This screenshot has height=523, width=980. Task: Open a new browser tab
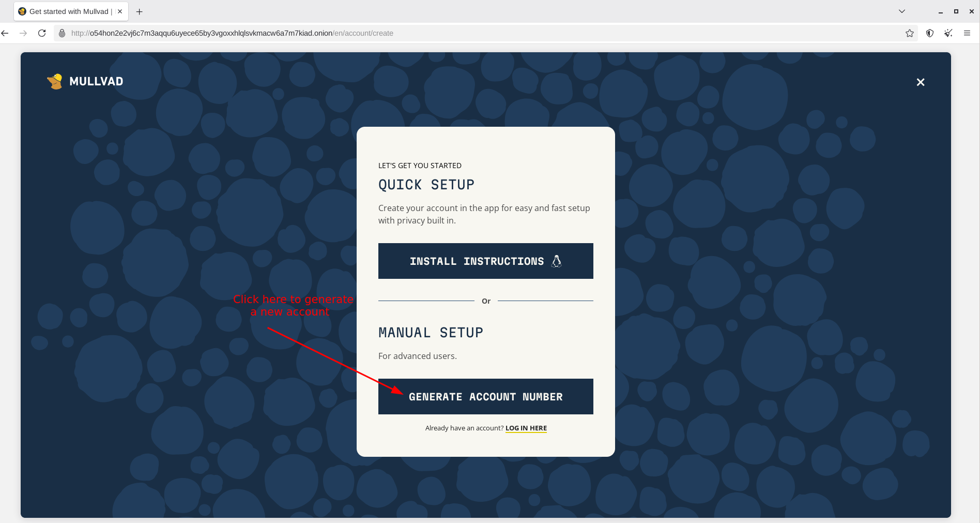140,11
